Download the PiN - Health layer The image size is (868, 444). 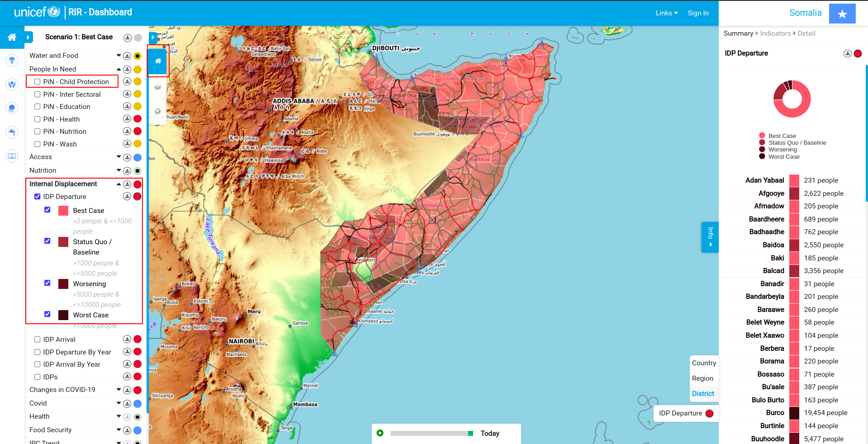tap(128, 119)
